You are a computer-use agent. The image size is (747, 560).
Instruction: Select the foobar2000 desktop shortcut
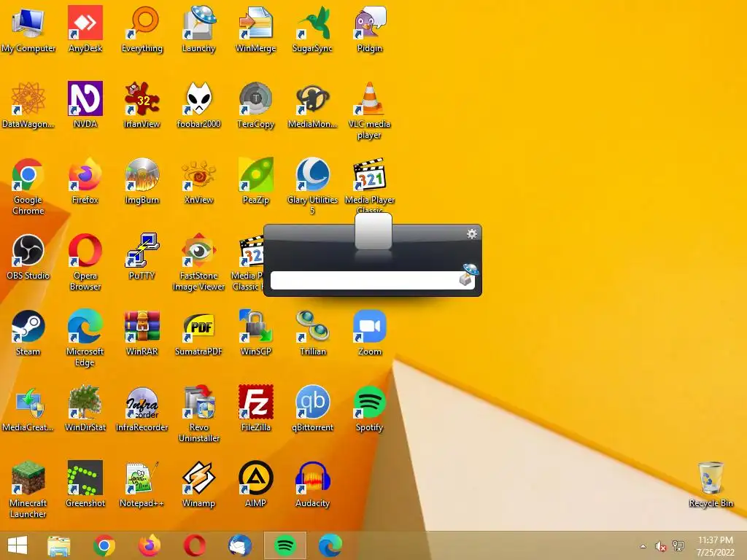(x=198, y=105)
